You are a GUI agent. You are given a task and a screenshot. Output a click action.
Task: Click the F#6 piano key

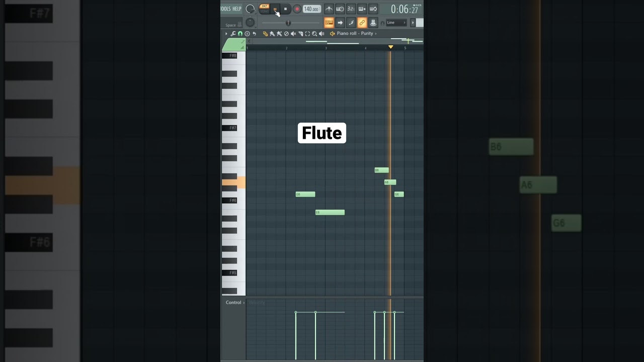coord(229,200)
